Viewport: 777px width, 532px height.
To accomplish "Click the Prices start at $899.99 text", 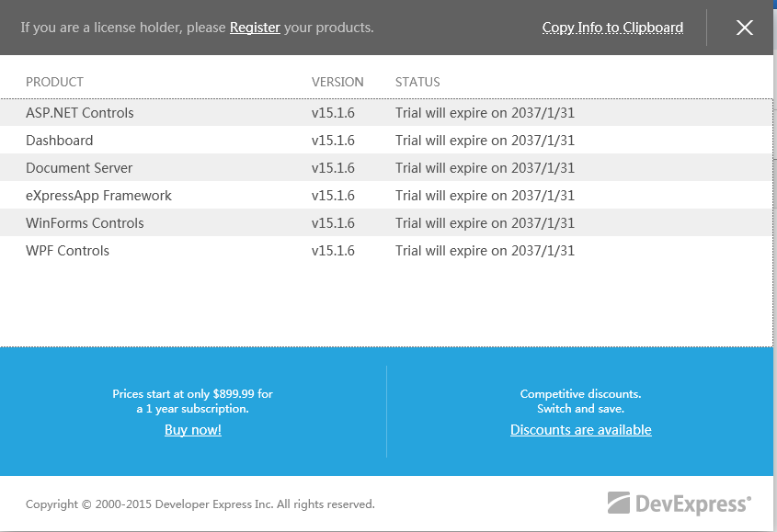I will (193, 402).
